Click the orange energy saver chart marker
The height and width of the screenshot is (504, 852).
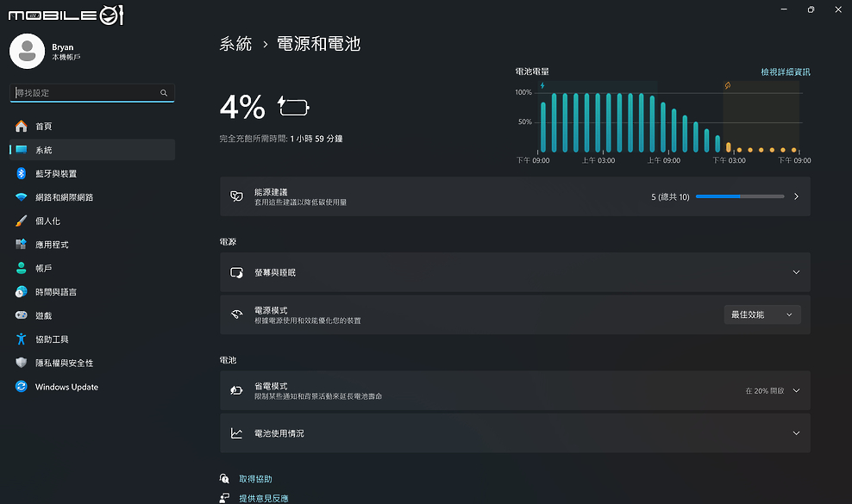click(x=728, y=86)
